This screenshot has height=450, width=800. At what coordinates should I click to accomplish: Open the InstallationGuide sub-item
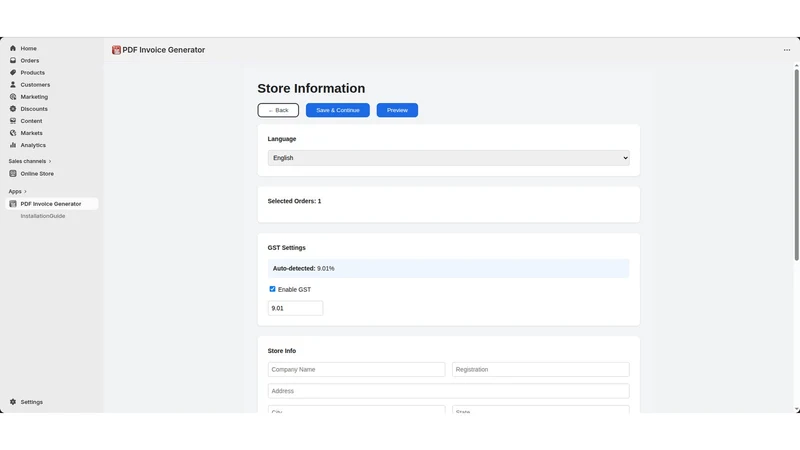tap(43, 216)
